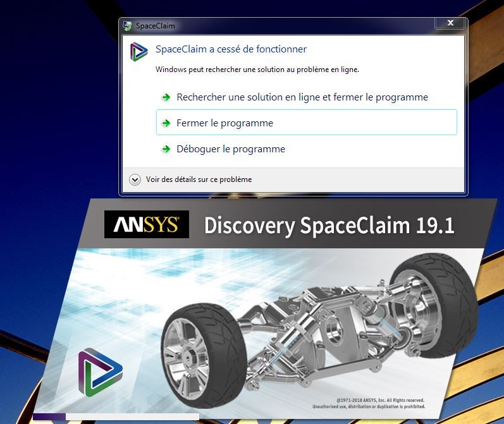This screenshot has height=424, width=504.
Task: Click the SpaceClaim title bar icon
Action: tap(127, 26)
